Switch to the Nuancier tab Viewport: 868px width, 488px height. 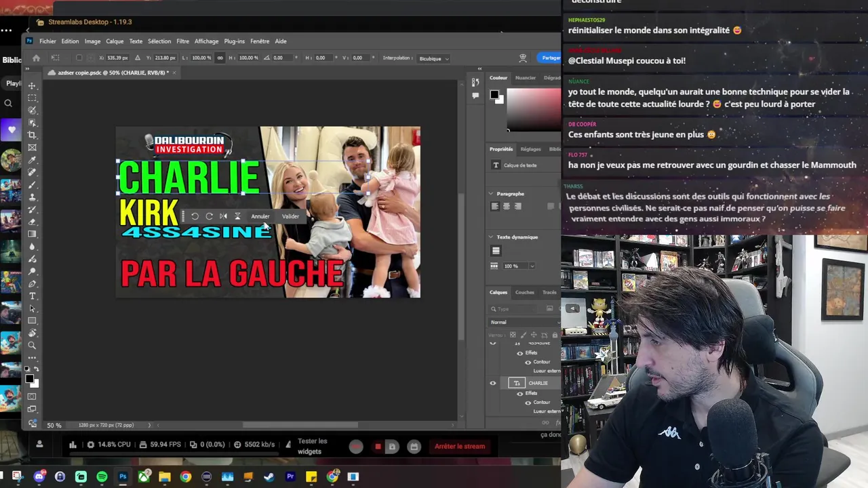coord(526,78)
